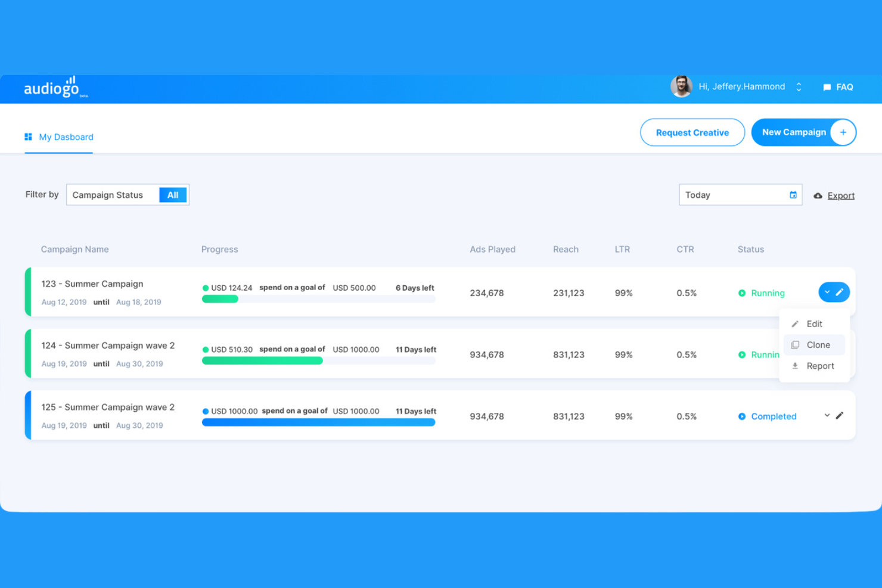
Task: Click Running status icon for campaign 123
Action: 742,293
